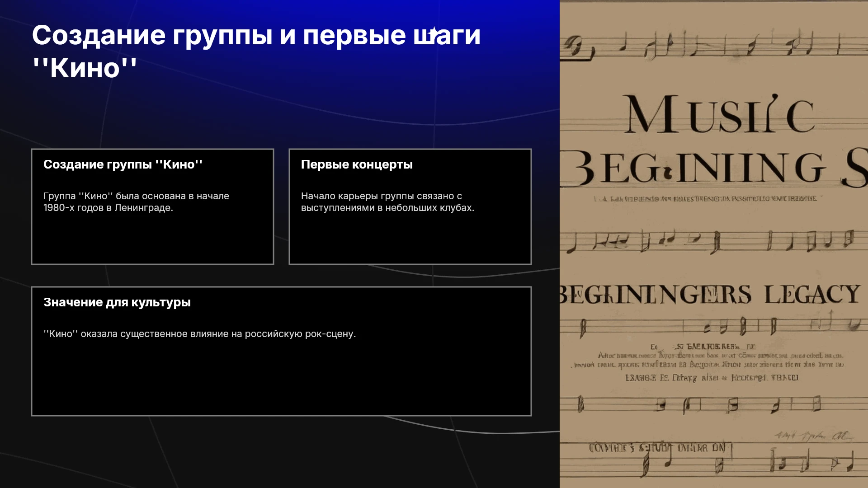Viewport: 868px width, 488px height.
Task: Click the "LEGACY" word on the sheet music
Action: coord(812,295)
